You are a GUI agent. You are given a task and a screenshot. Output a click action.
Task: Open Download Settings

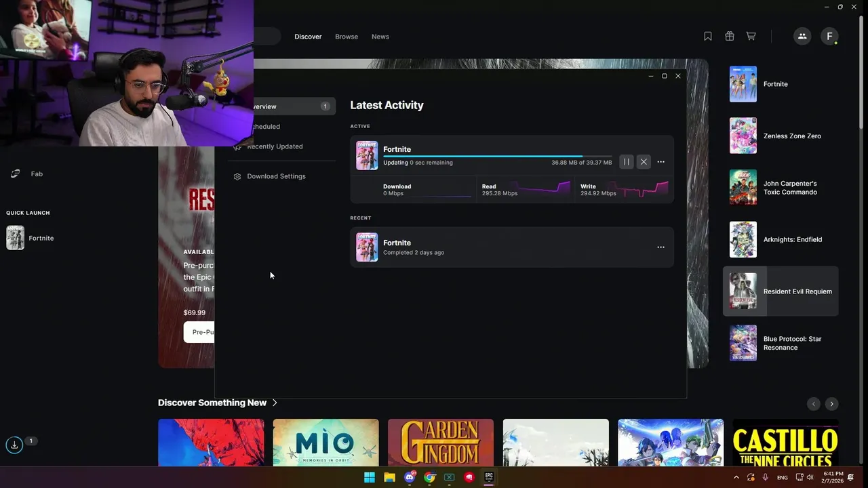tap(269, 176)
